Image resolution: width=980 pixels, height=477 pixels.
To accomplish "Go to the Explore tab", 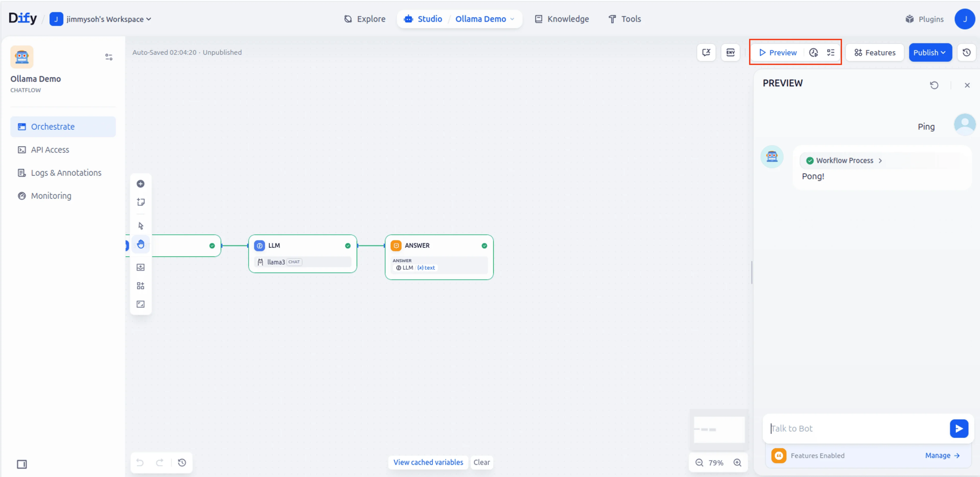I will [365, 19].
